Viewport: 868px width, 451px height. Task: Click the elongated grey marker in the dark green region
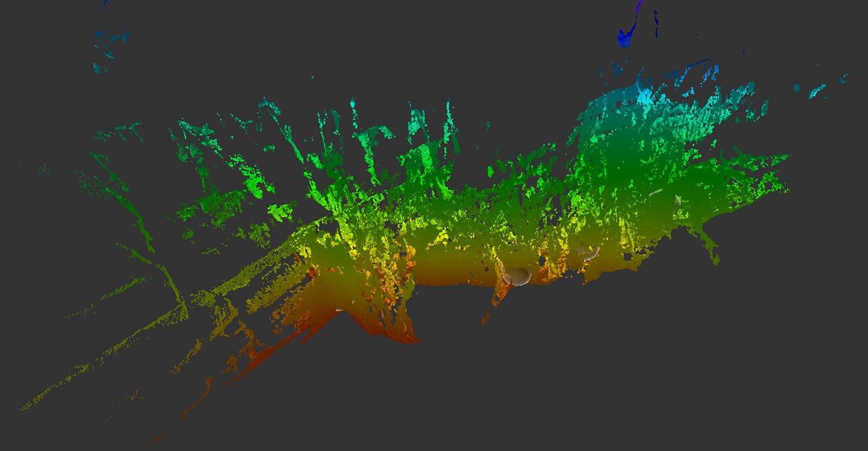click(x=655, y=192)
